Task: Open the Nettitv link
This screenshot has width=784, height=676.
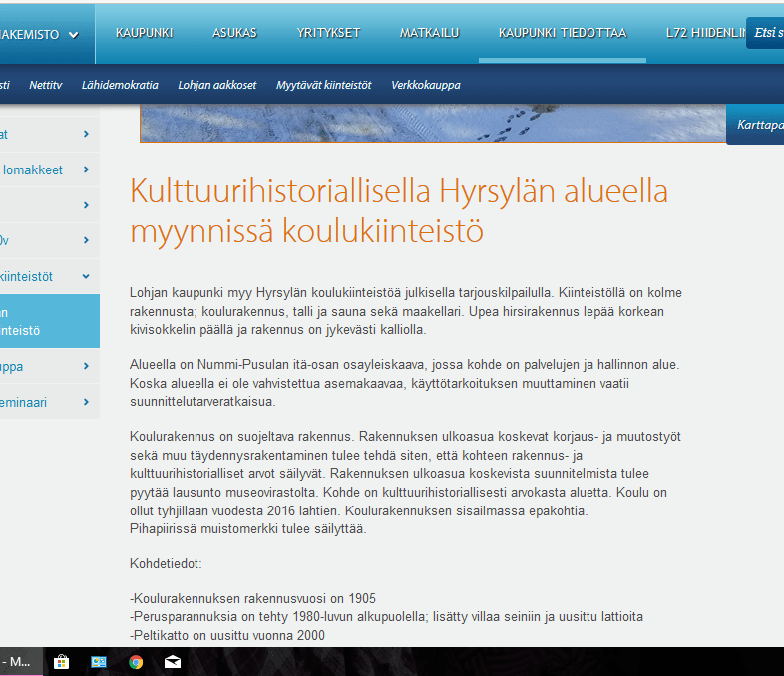Action: pos(46,85)
